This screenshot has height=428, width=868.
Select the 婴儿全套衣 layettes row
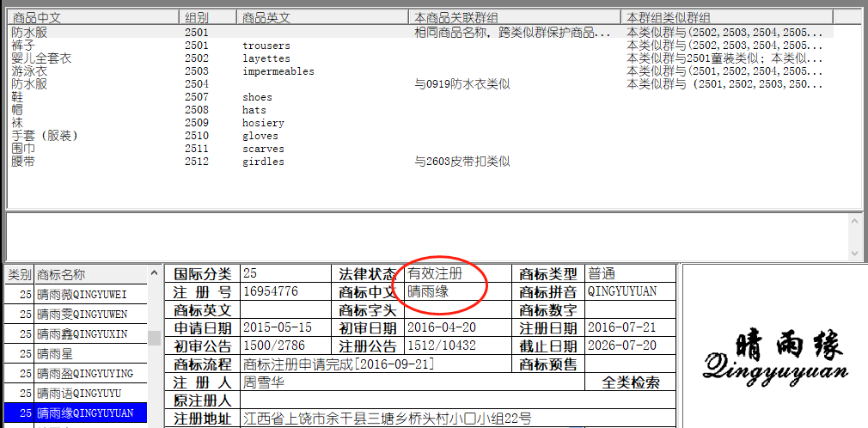tap(421, 58)
